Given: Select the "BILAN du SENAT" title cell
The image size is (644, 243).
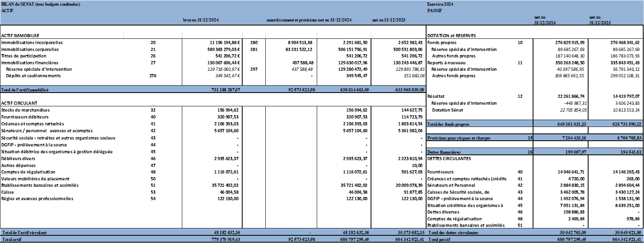Looking at the screenshot, I should (x=41, y=4).
